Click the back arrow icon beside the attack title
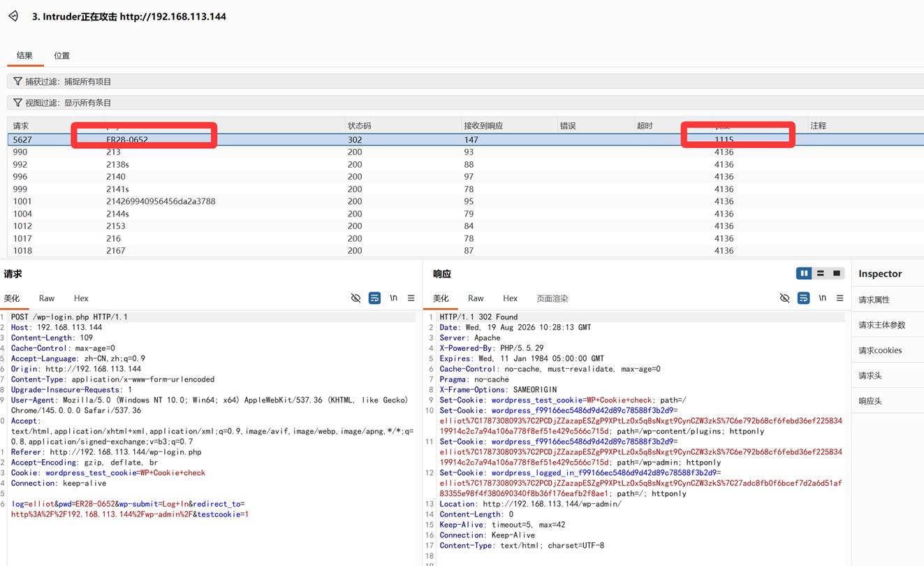 (x=13, y=16)
